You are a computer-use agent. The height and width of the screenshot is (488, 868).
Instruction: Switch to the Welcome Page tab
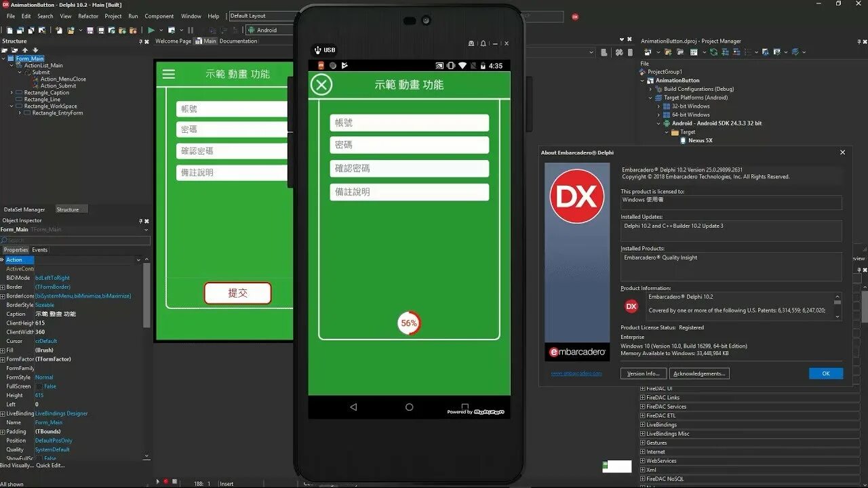tap(174, 41)
